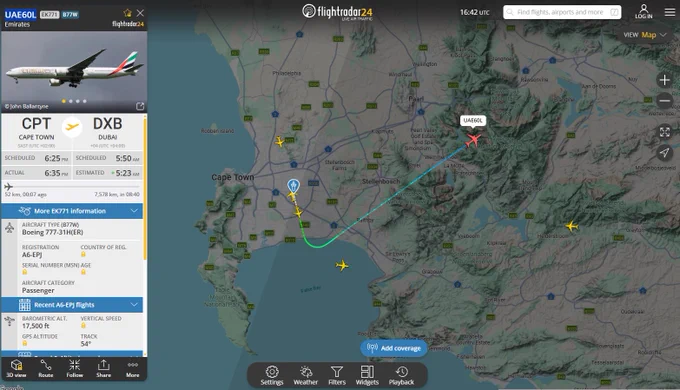Open the More options in flight panel
The height and width of the screenshot is (390, 680).
(133, 368)
